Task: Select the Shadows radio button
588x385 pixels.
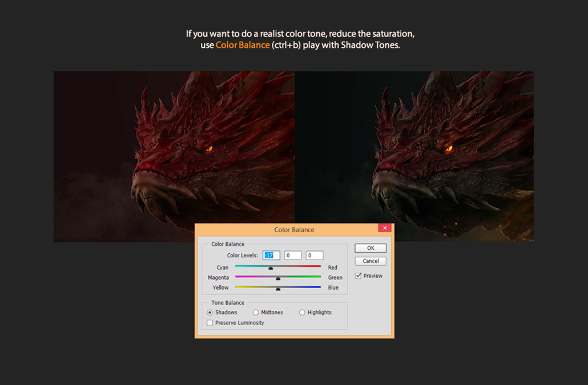Action: point(210,312)
